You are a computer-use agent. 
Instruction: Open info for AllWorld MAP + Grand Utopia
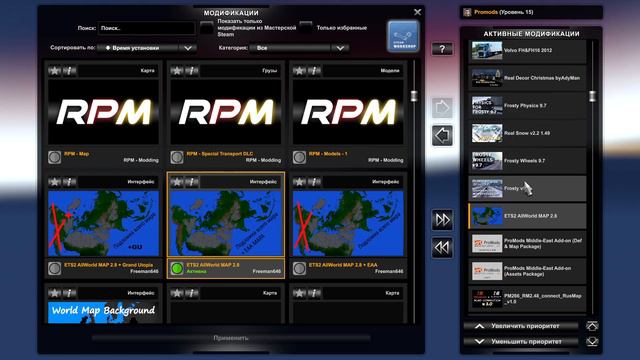click(70, 182)
